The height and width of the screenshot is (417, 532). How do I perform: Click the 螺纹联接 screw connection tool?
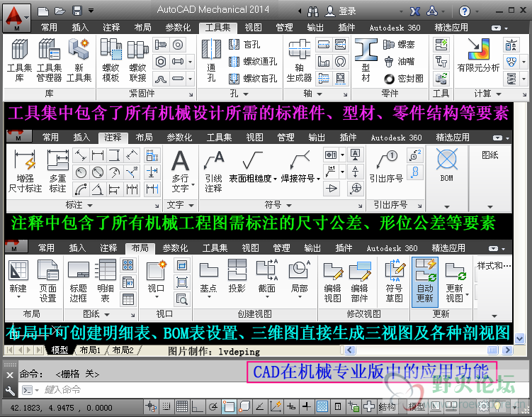click(x=137, y=60)
